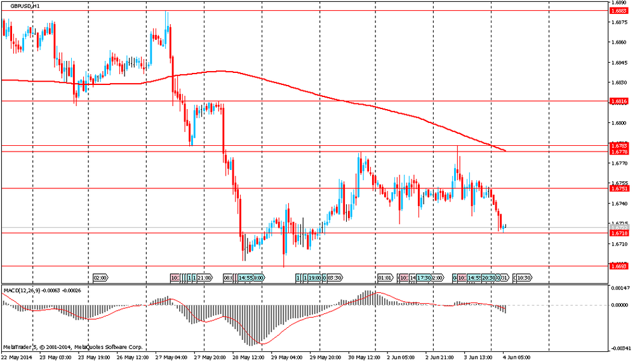The image size is (635, 364).
Task: Click the 4 Jun 05:00 time axis label
Action: coord(515,357)
